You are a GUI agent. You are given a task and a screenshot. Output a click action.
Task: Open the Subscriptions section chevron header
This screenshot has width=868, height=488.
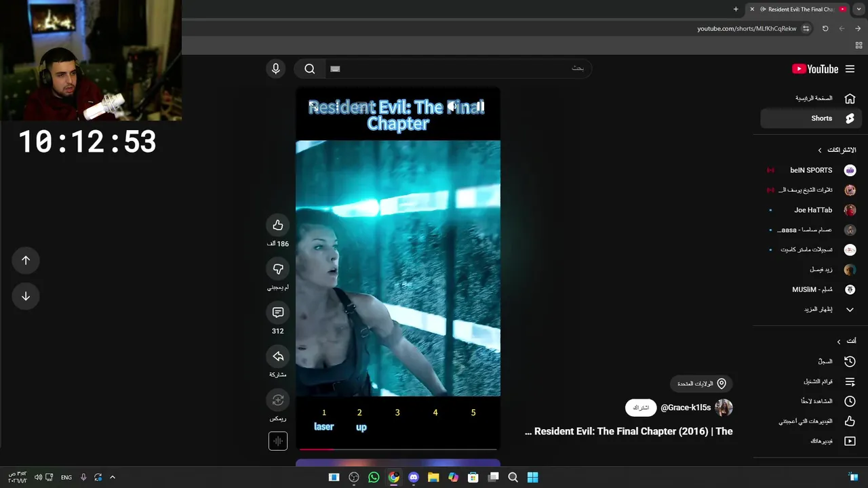pos(837,150)
